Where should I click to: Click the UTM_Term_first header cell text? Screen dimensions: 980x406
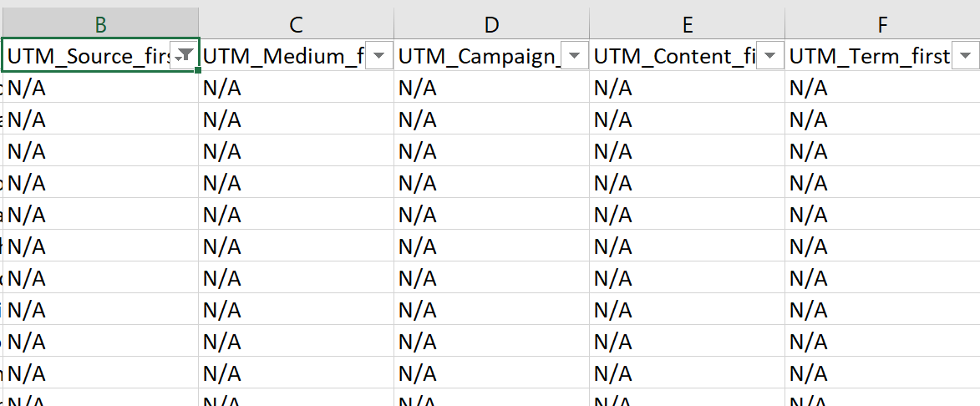click(x=870, y=56)
